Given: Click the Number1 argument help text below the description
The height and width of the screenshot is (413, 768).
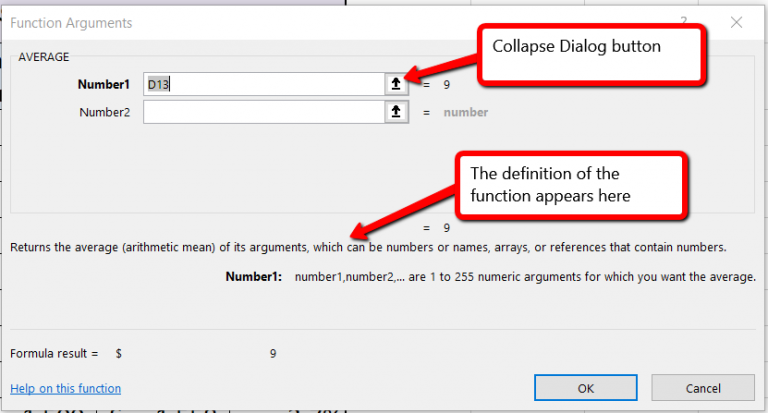Looking at the screenshot, I should coord(525,276).
